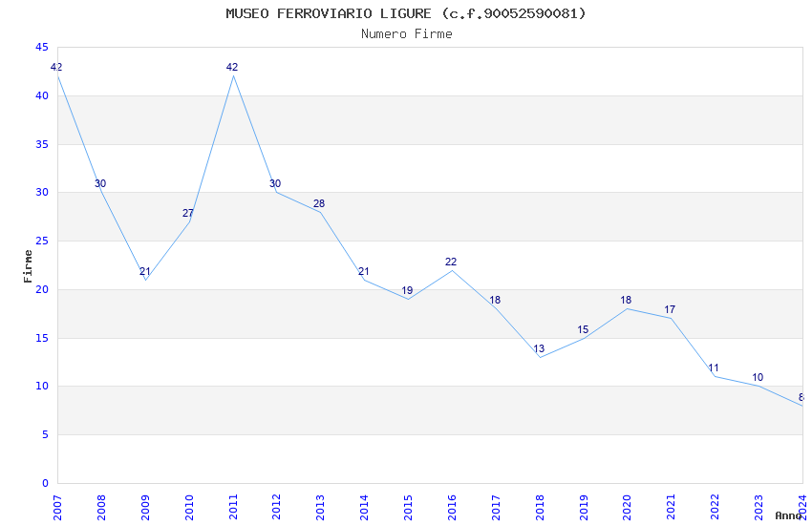Select the 2020 data label 18
Screen dimensions: 812x525
(626, 300)
